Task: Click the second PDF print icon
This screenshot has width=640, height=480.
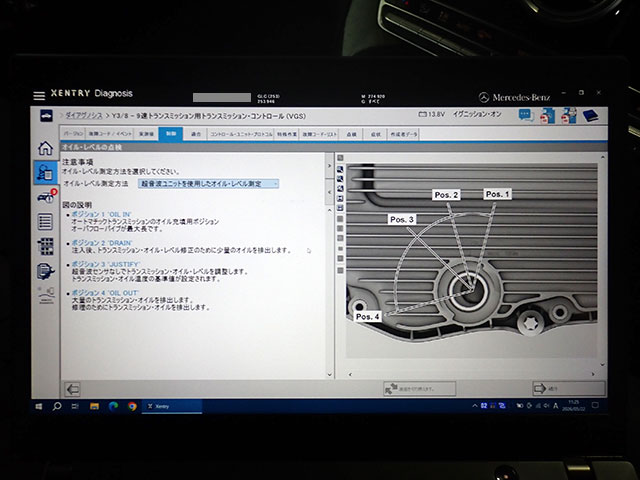Action: click(569, 116)
